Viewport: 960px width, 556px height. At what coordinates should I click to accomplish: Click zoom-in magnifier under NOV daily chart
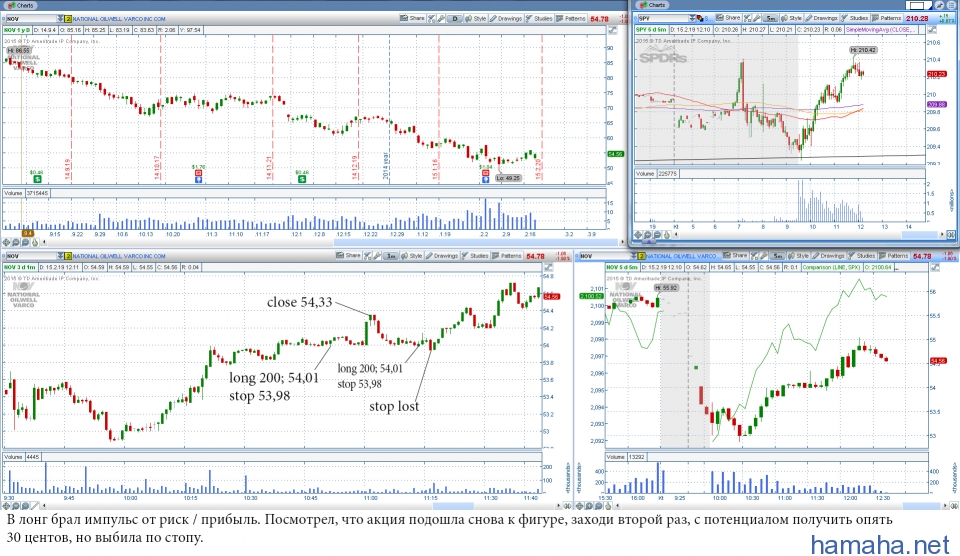tap(15, 242)
